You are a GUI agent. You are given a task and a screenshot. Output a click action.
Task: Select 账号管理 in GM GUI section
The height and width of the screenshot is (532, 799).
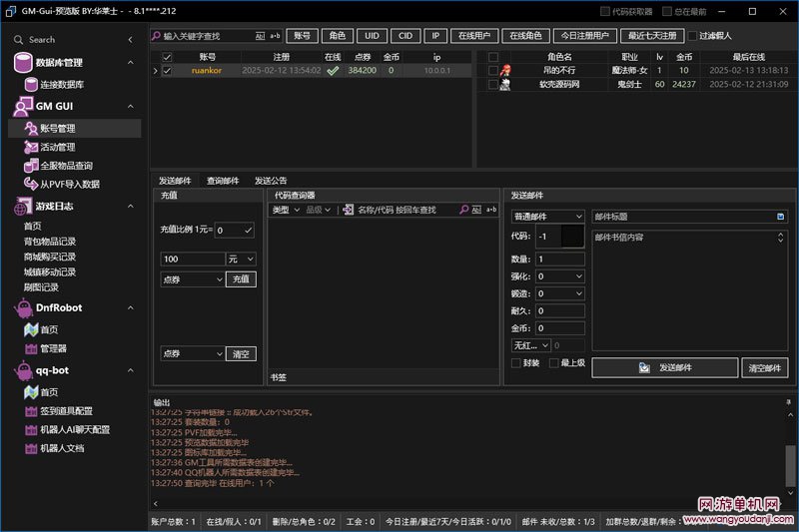[57, 129]
